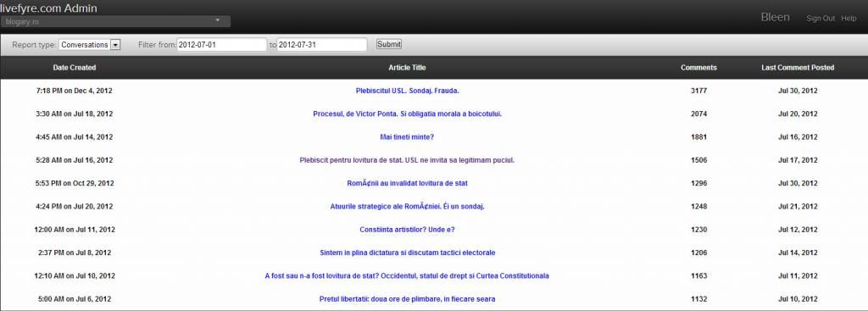This screenshot has width=868, height=311.
Task: Click the filter end date field
Action: click(x=322, y=45)
